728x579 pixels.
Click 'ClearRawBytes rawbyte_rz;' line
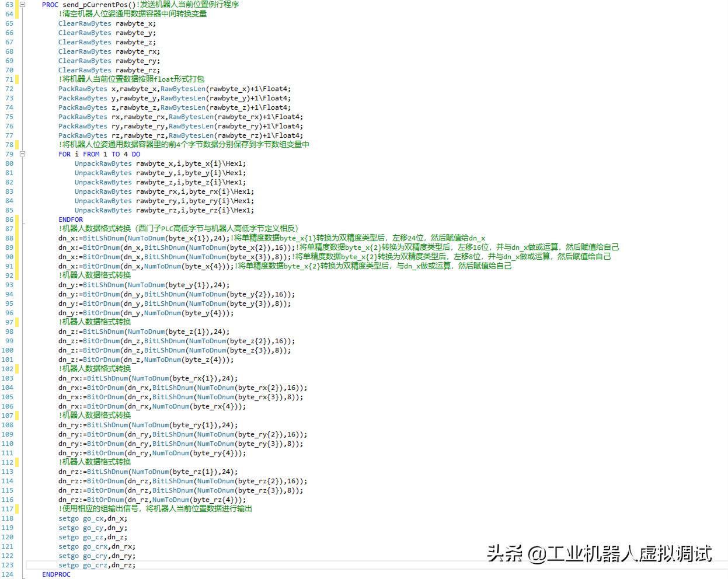click(109, 70)
